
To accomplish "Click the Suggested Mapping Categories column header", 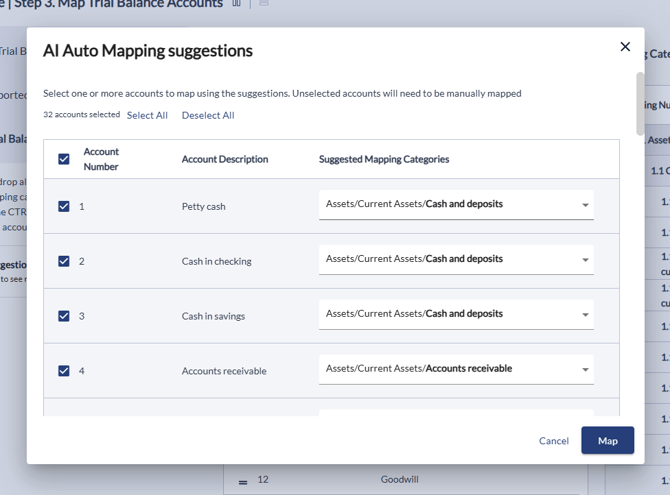I will pyautogui.click(x=384, y=159).
